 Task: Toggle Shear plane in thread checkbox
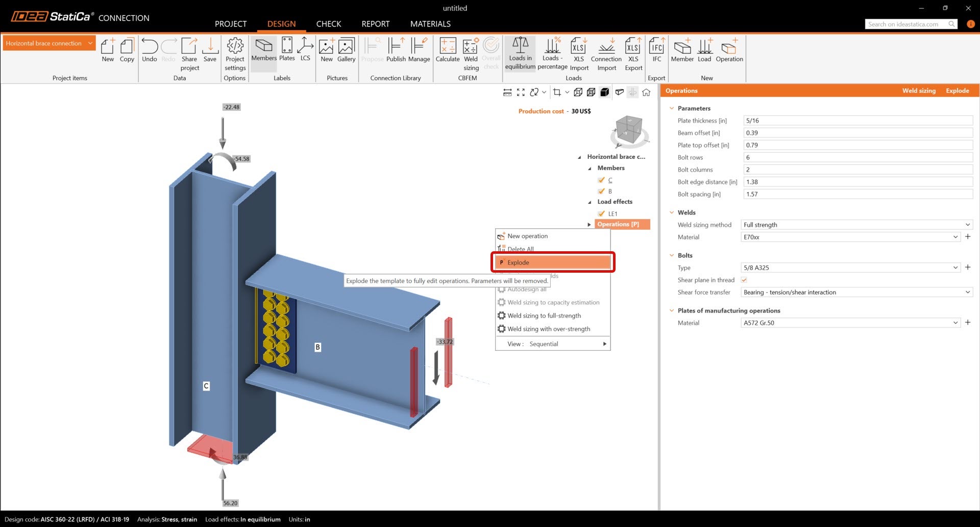click(x=744, y=280)
